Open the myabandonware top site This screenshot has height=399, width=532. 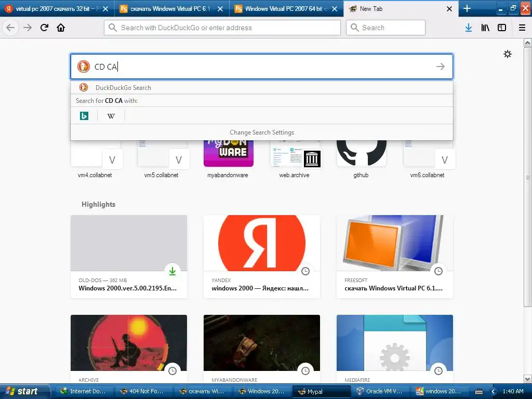(229, 159)
